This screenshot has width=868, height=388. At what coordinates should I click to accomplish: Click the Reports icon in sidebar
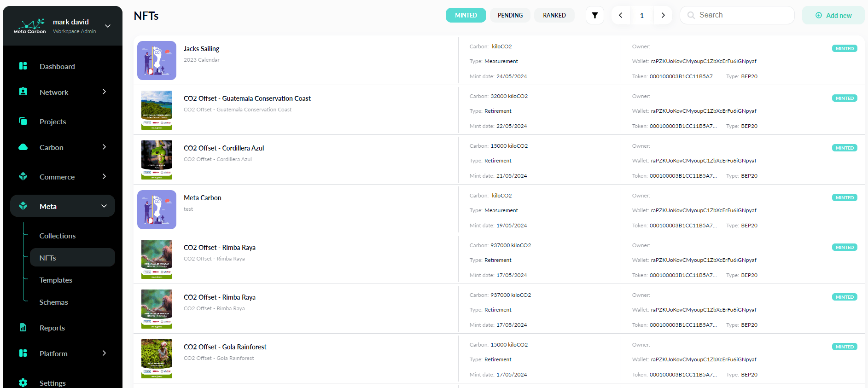23,328
